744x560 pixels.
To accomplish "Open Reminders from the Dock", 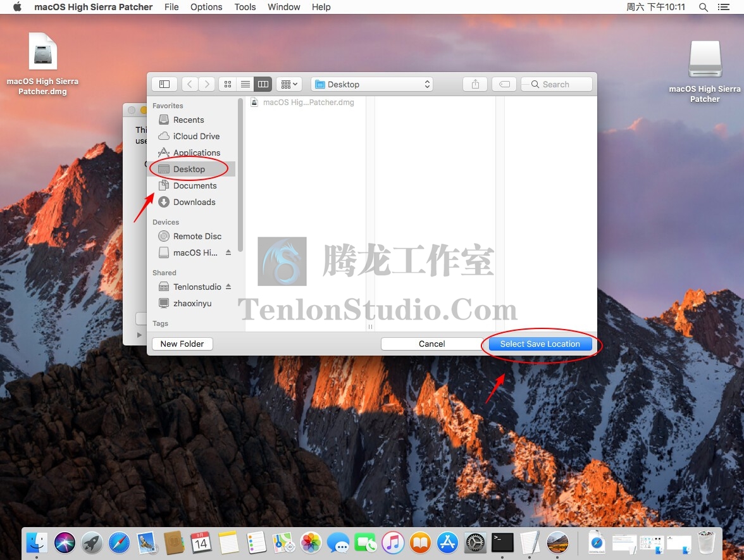I will tap(256, 542).
